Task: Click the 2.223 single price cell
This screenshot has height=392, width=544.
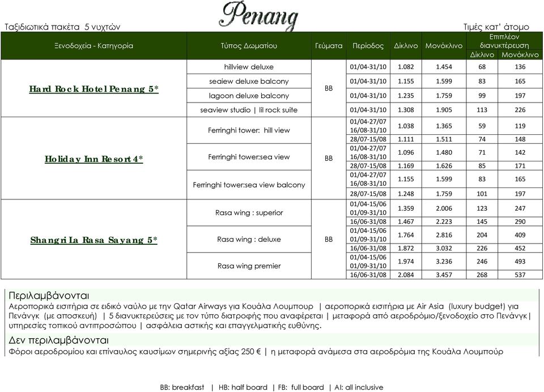Action: [x=444, y=221]
